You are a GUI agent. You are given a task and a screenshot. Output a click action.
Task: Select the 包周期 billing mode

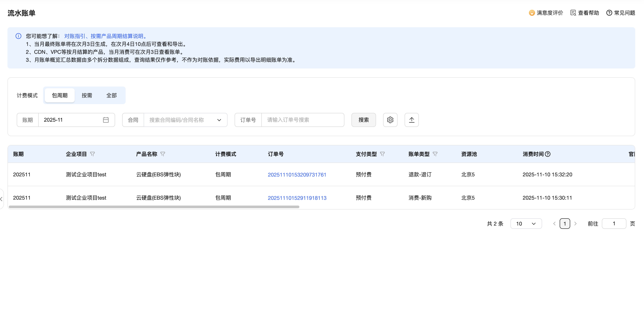pyautogui.click(x=60, y=95)
